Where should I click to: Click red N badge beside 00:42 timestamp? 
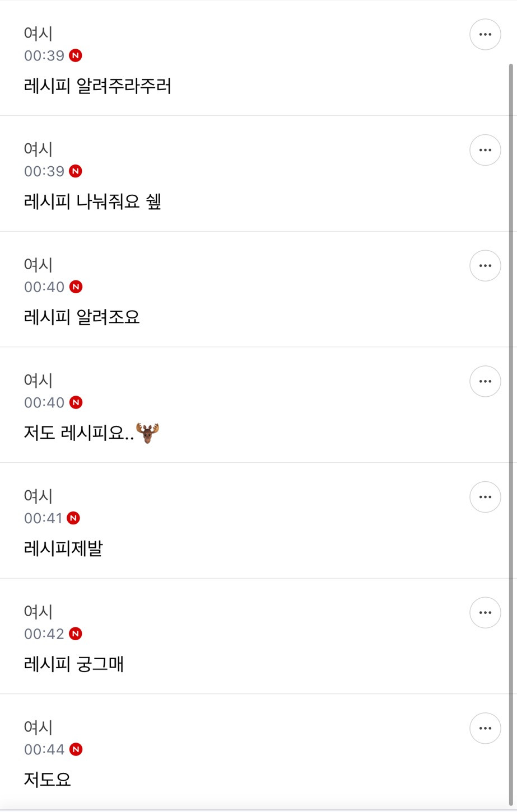coord(76,633)
